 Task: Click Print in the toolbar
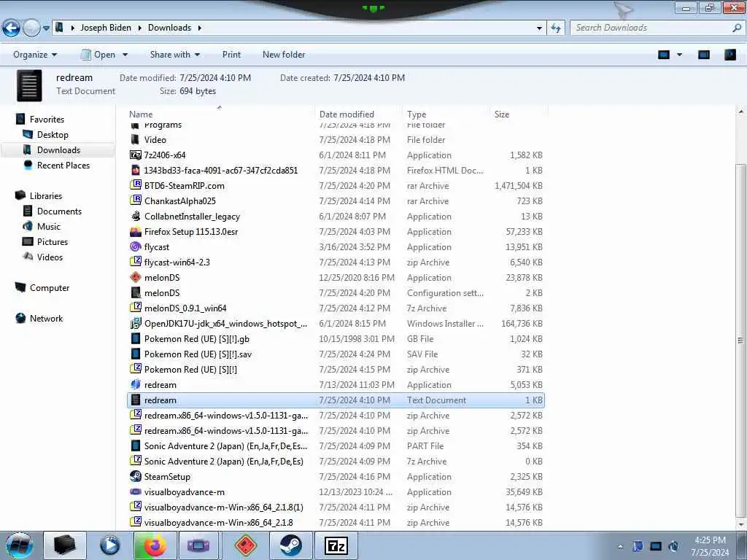[231, 55]
